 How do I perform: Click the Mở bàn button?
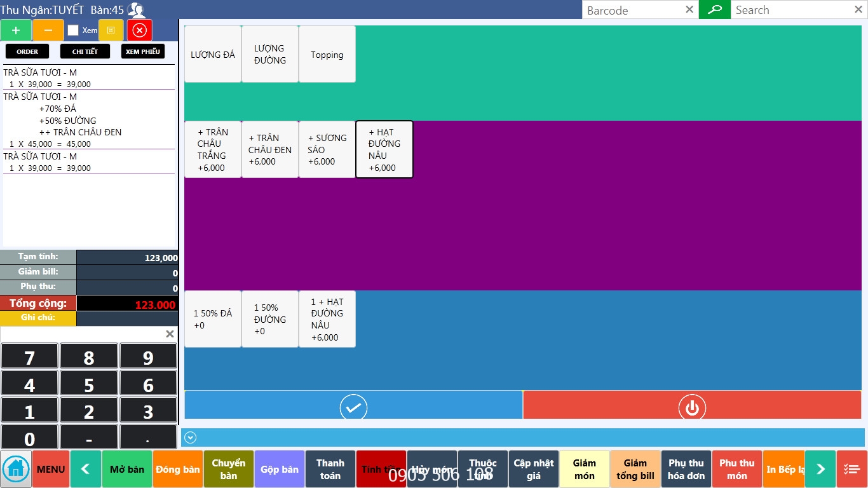[127, 469]
